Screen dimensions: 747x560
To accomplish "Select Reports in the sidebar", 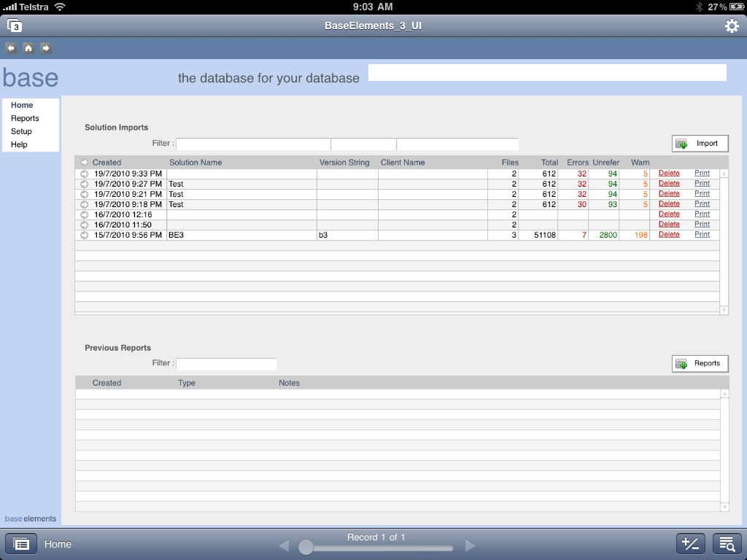I will click(x=25, y=118).
